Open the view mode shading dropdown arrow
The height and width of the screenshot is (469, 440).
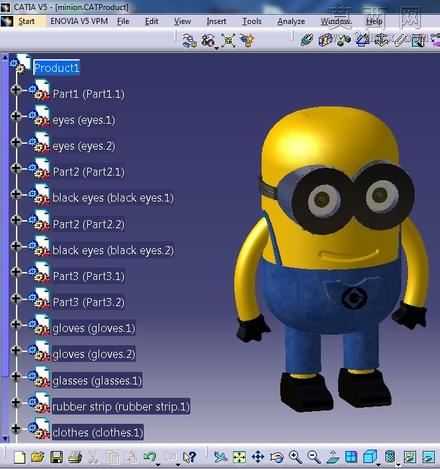[398, 464]
